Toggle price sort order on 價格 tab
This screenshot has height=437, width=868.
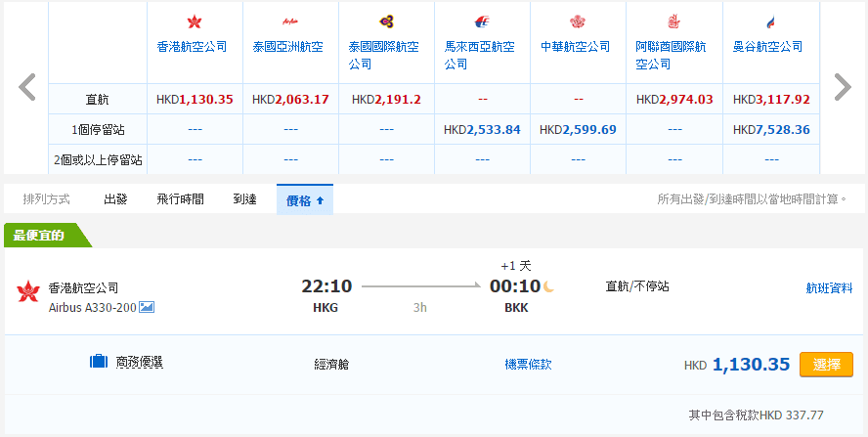pos(305,199)
